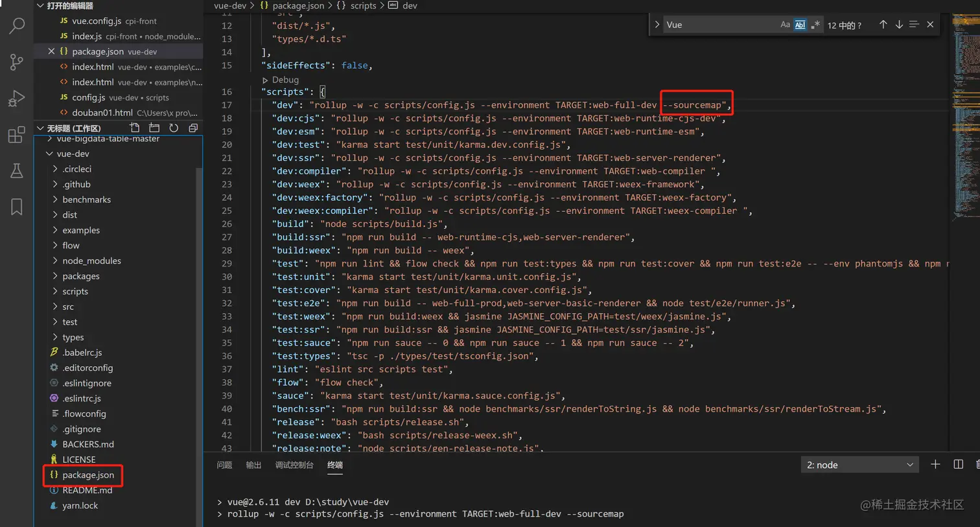This screenshot has width=980, height=527.
Task: Open the Run and Debug view
Action: click(x=17, y=99)
